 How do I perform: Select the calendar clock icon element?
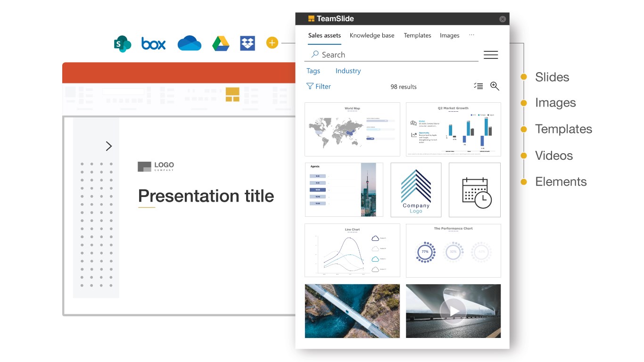click(475, 190)
